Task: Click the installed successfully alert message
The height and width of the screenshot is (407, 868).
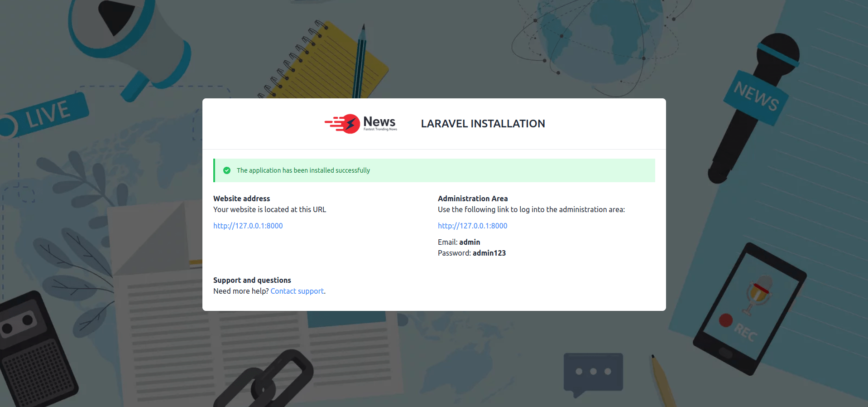Action: click(303, 170)
